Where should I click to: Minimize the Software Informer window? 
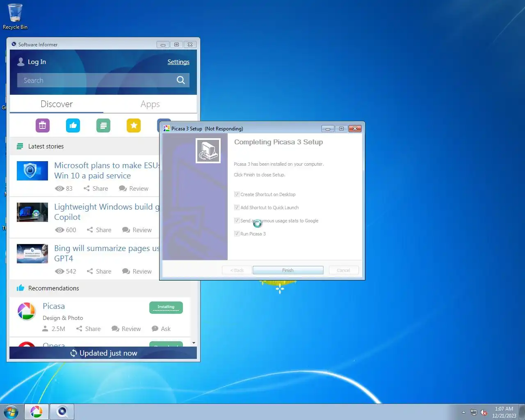tap(163, 45)
